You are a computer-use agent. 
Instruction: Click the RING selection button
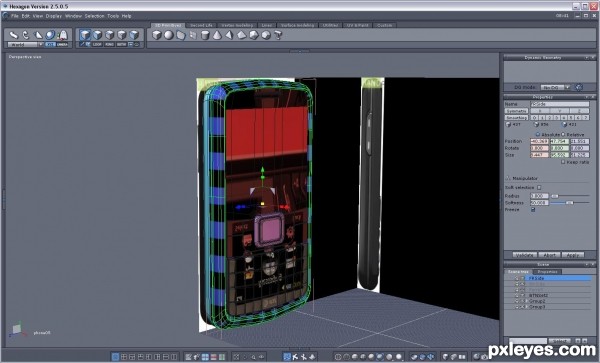109,44
